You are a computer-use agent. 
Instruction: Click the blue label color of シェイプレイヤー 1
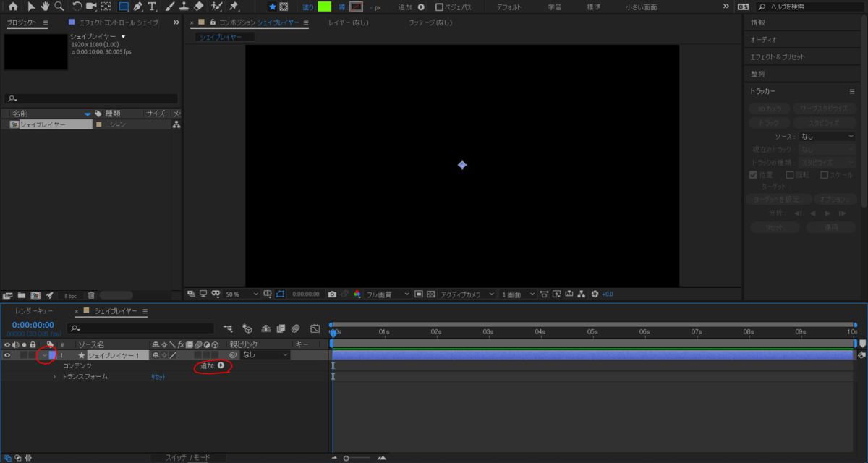(x=53, y=355)
